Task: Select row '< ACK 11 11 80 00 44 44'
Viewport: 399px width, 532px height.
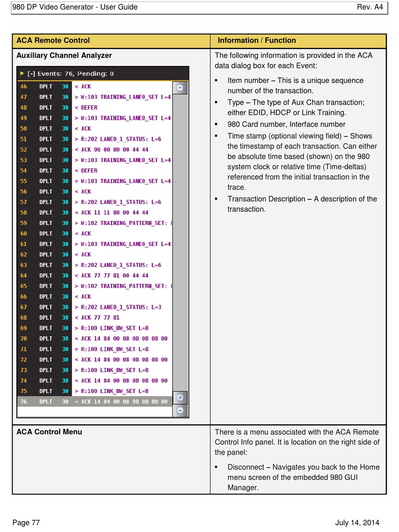Action: point(95,212)
